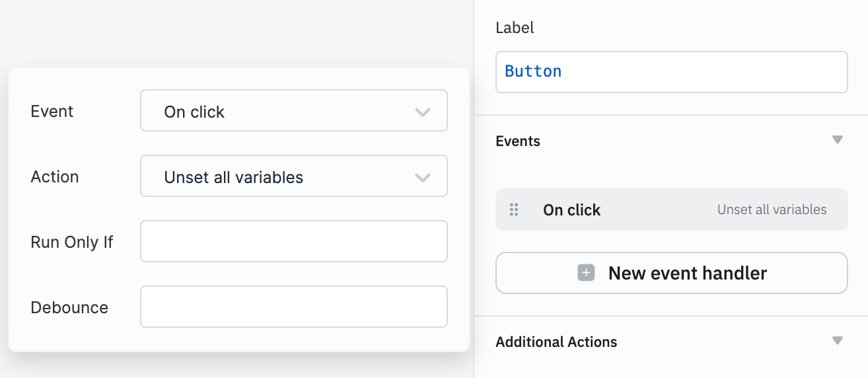The image size is (868, 378).
Task: Click the Debounce field label
Action: click(69, 307)
